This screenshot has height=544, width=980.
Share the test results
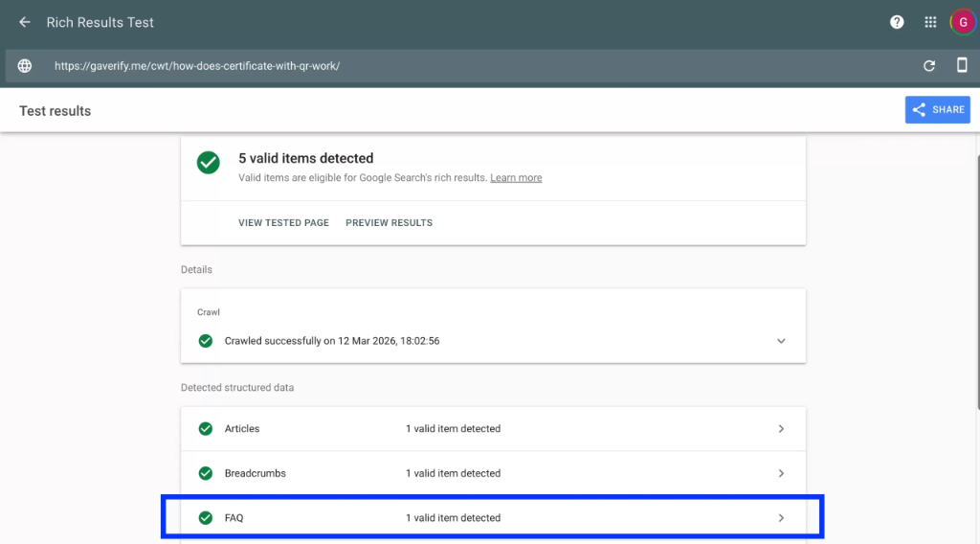click(x=938, y=109)
